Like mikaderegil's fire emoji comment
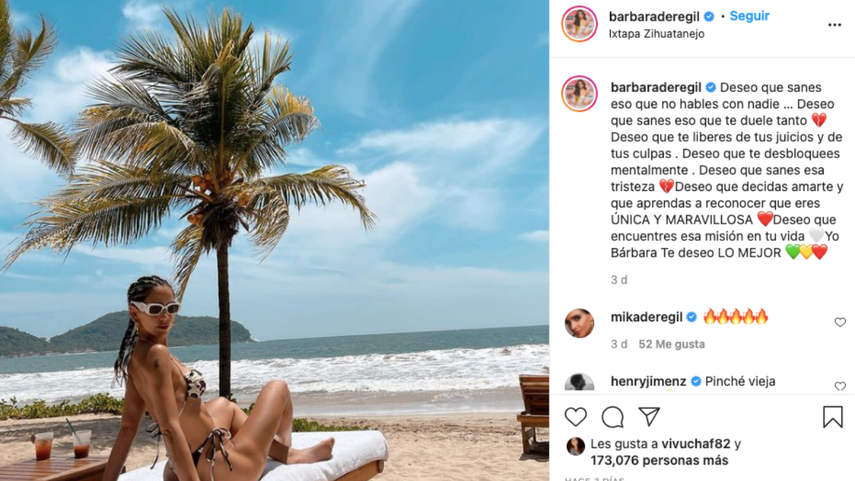This screenshot has height=481, width=855. [x=840, y=322]
